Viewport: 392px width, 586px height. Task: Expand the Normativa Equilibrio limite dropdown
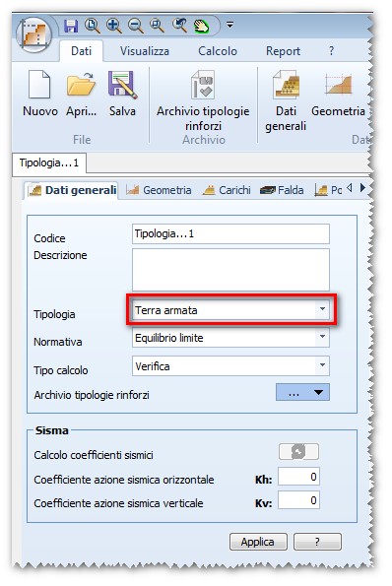pos(322,337)
